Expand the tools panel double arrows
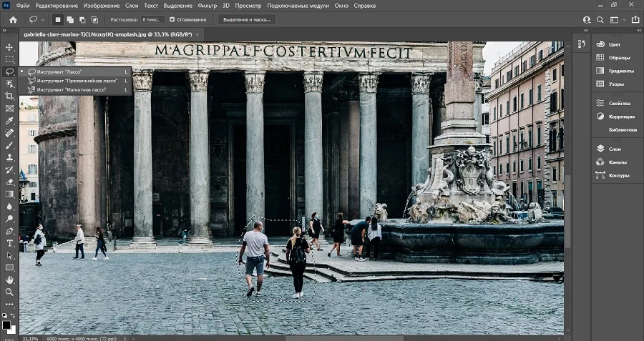This screenshot has height=341, width=644. pyautogui.click(x=4, y=30)
